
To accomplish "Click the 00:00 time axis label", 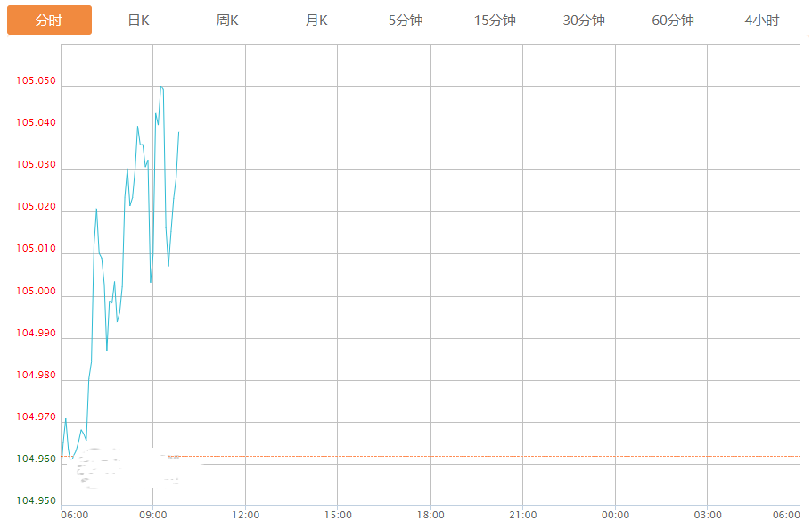I will [x=615, y=516].
